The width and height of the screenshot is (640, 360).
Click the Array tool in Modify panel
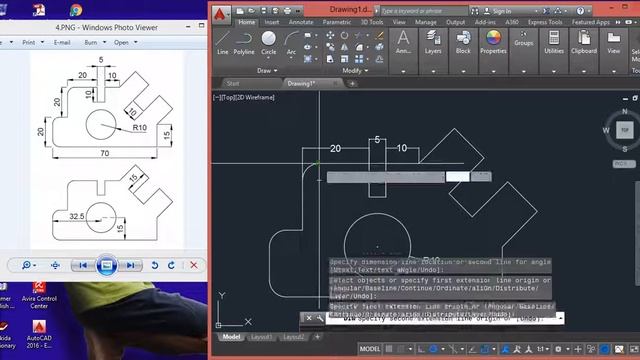point(359,59)
